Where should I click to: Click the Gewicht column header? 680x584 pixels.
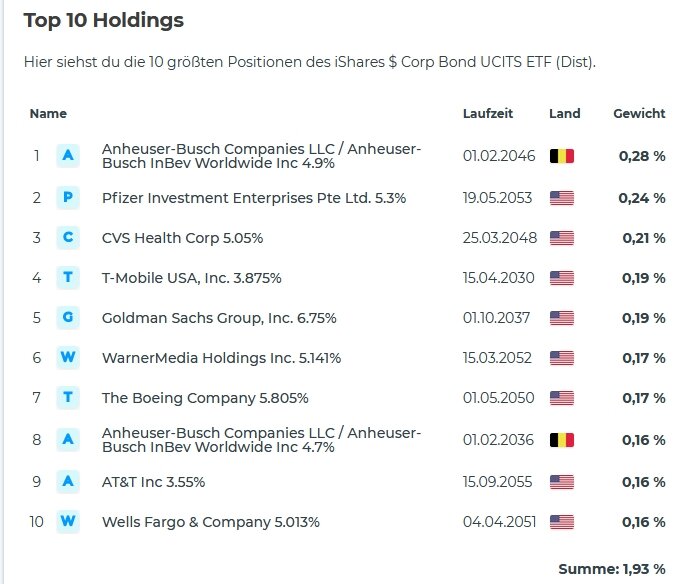point(639,114)
